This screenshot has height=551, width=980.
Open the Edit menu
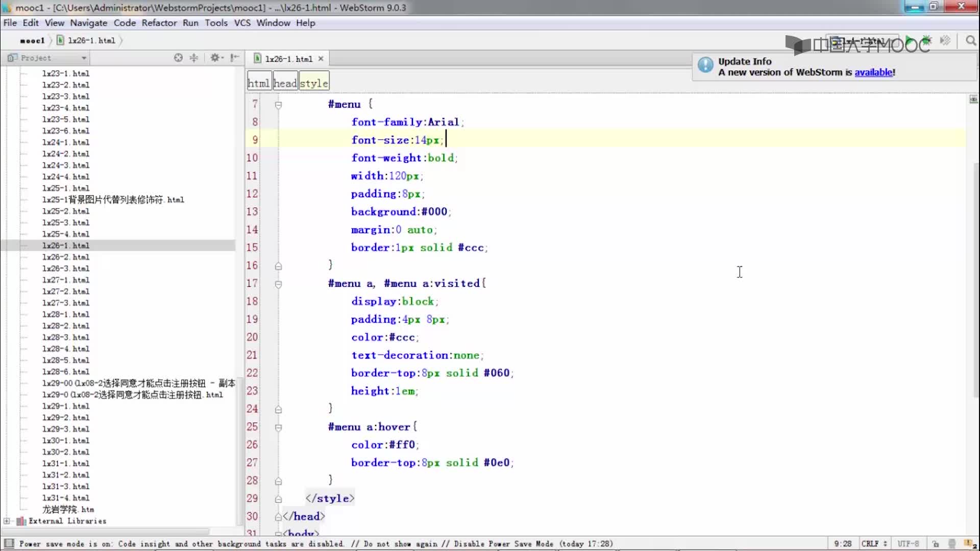[x=31, y=23]
